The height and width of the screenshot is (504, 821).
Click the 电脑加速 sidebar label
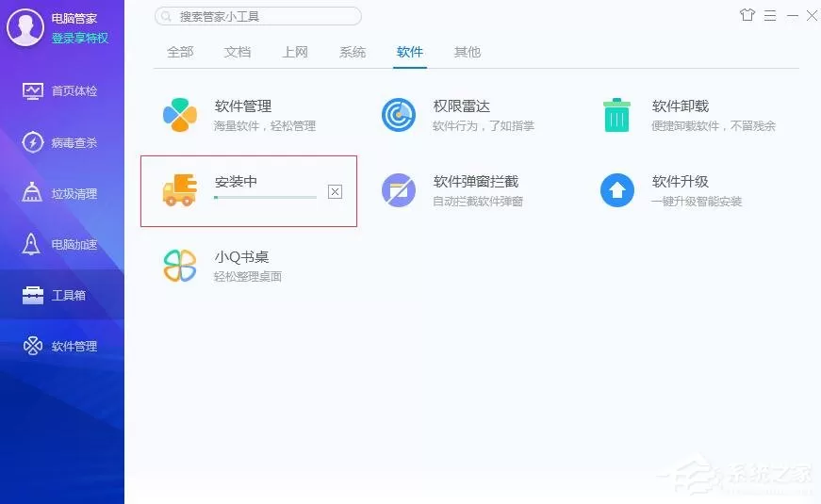[74, 244]
